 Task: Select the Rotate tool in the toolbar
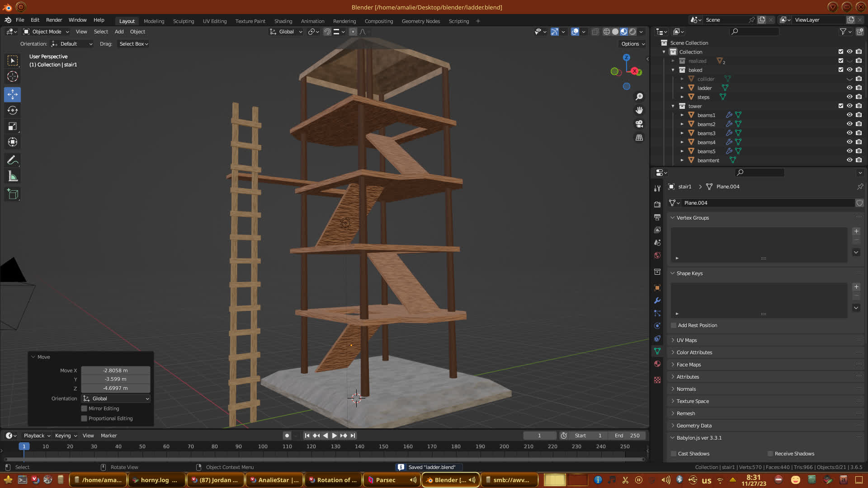pos(13,111)
